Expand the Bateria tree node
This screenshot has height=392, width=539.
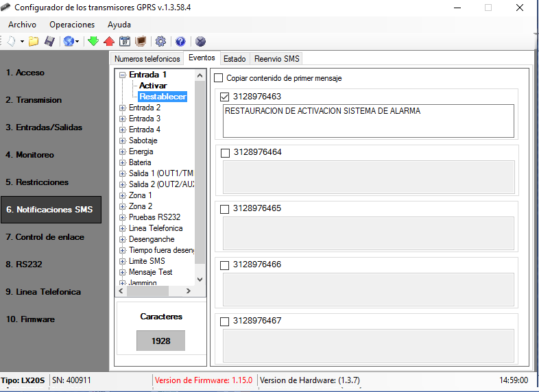[x=122, y=163]
